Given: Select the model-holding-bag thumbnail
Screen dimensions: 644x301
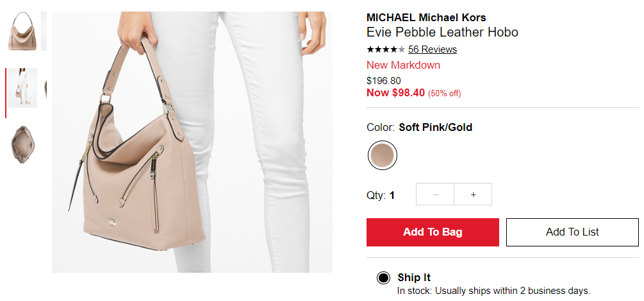Looking at the screenshot, I should [22, 88].
